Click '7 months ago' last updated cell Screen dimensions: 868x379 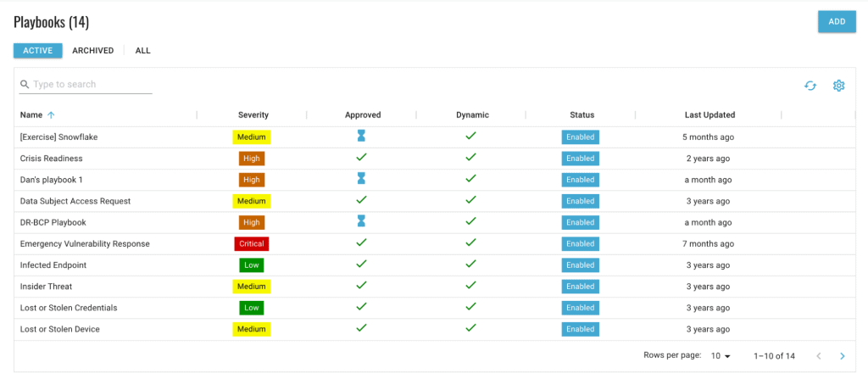(x=708, y=244)
